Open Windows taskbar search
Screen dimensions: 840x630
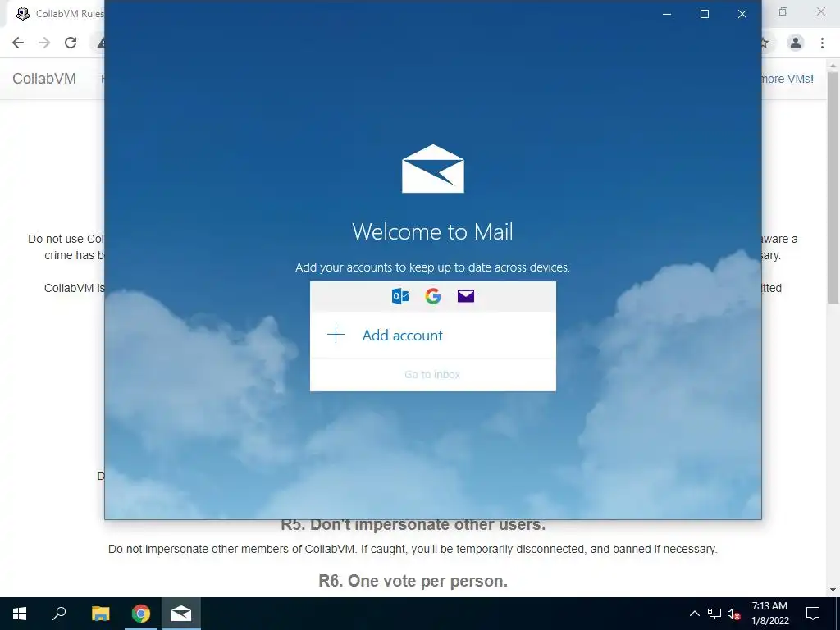tap(59, 614)
